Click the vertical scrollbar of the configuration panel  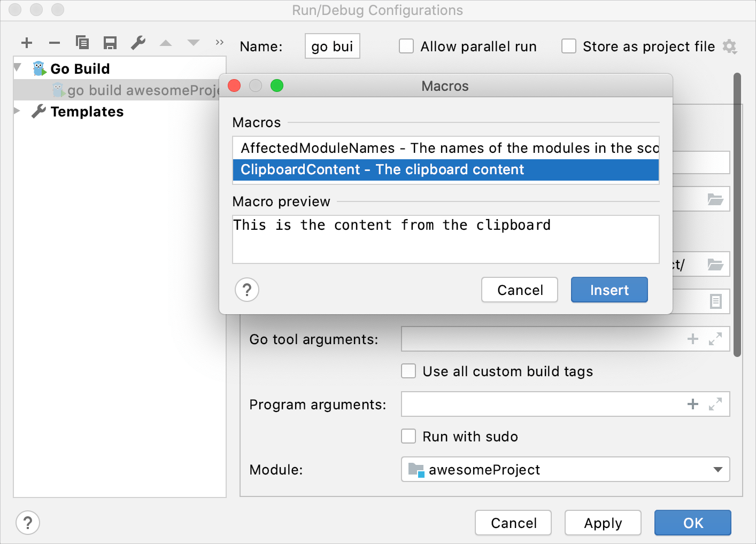737,215
